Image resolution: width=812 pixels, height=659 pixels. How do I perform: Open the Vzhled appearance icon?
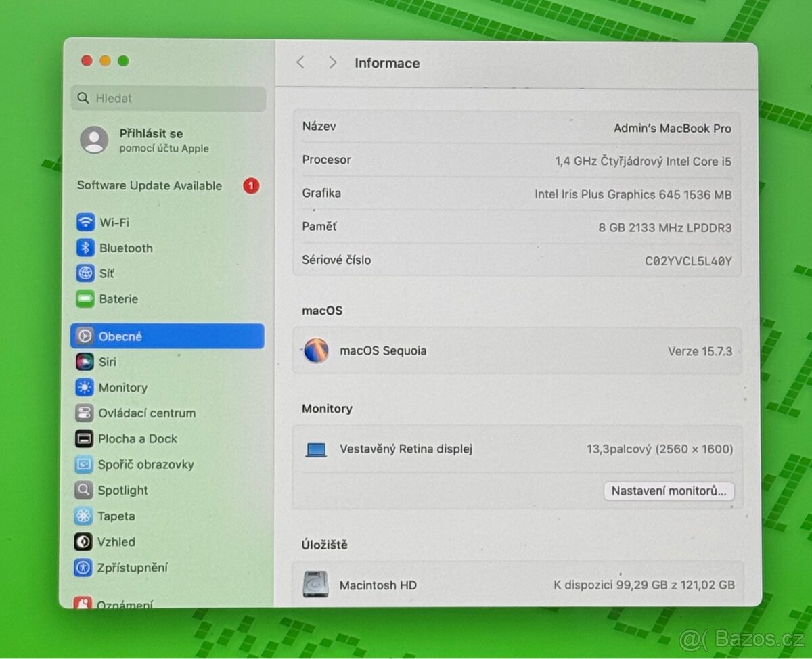point(84,542)
